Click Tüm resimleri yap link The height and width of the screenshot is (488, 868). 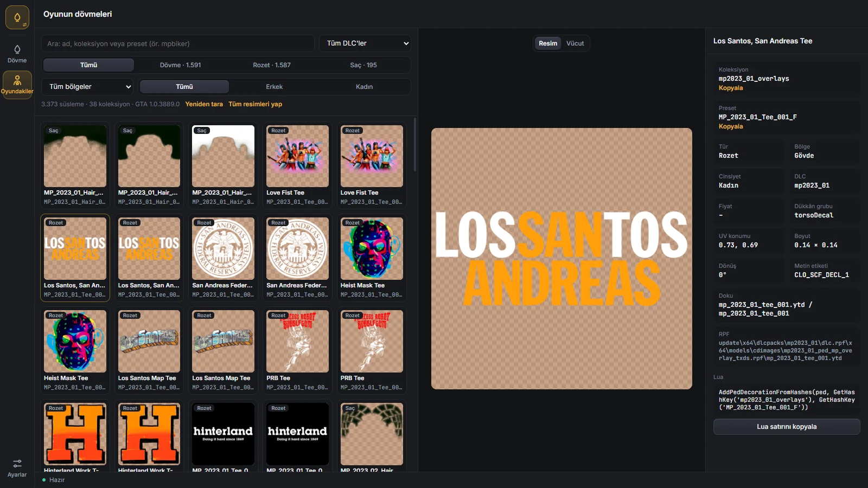(x=255, y=104)
